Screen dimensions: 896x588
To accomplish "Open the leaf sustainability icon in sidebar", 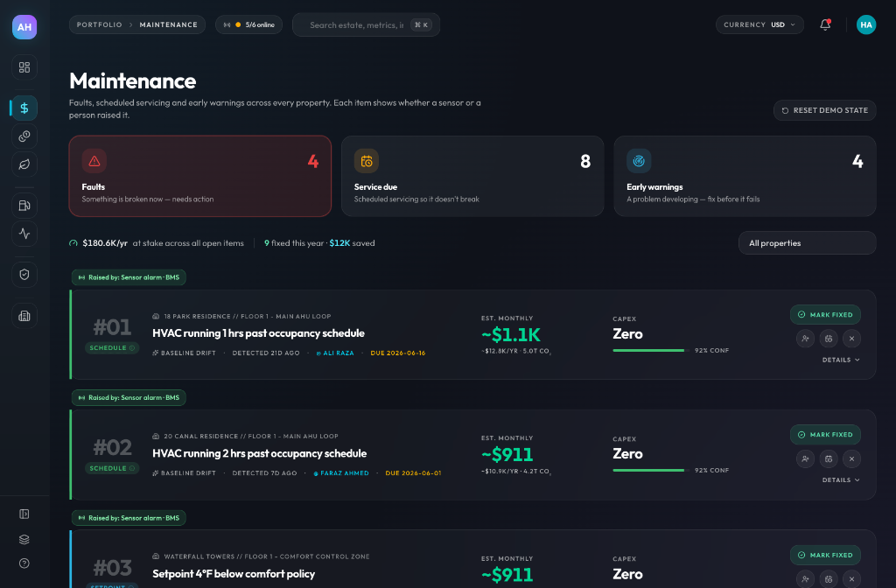I will click(x=24, y=164).
